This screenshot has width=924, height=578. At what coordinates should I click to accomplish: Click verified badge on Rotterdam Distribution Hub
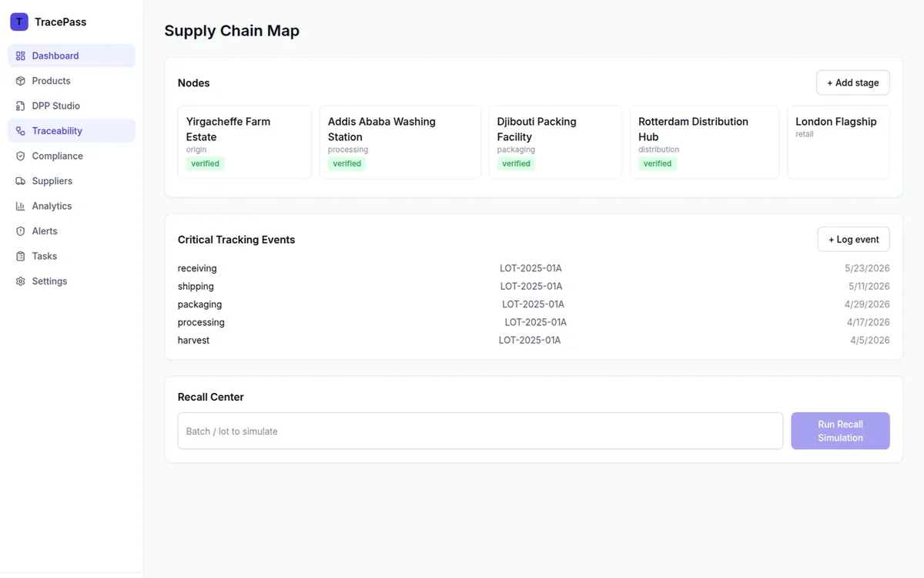coord(658,163)
